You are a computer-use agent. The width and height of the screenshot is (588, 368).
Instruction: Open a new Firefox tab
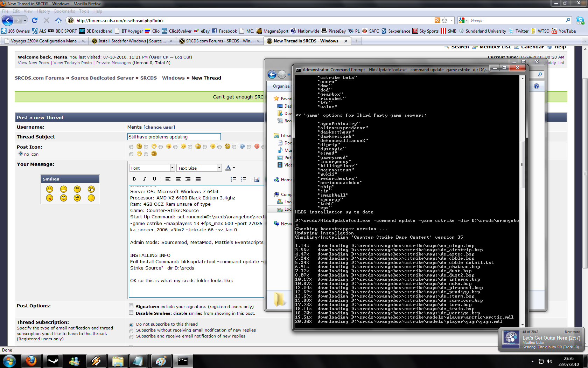pos(356,41)
